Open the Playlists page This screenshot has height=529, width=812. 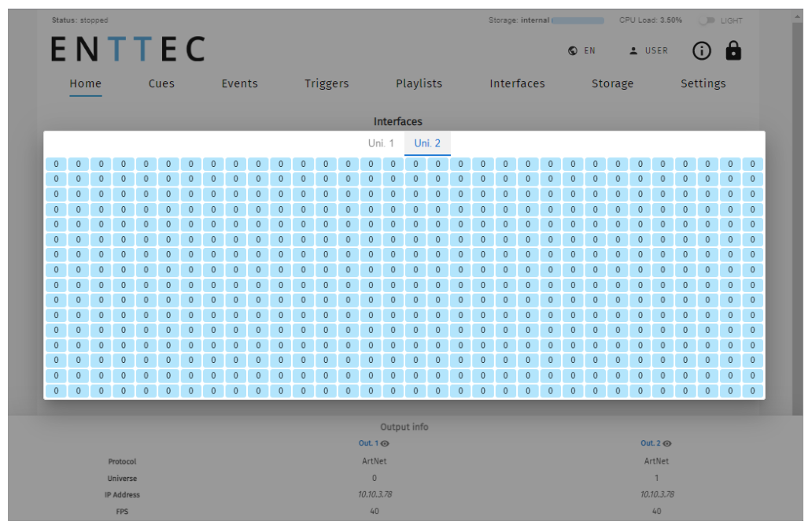[x=419, y=83]
